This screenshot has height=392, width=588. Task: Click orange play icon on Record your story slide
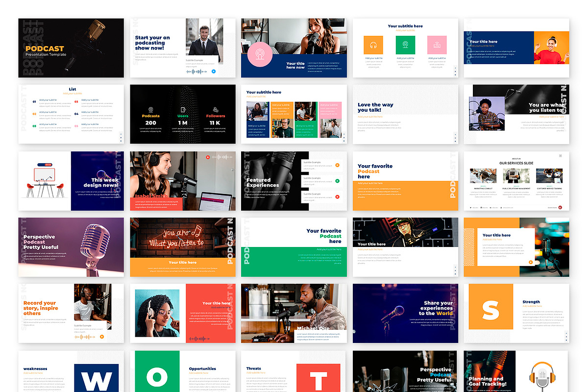(101, 337)
